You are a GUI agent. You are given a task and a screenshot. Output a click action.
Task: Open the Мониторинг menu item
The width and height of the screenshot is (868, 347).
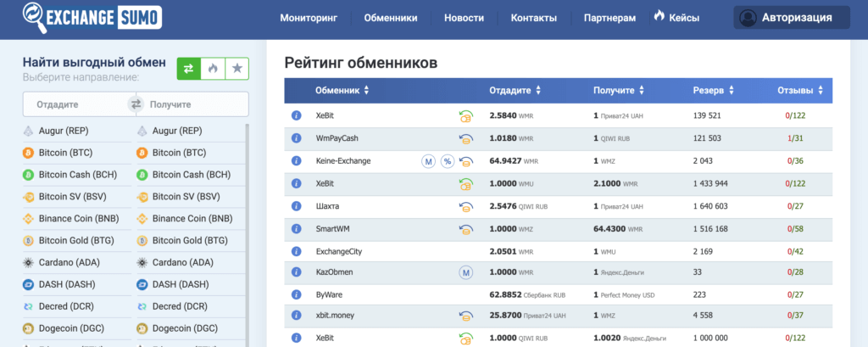(309, 18)
